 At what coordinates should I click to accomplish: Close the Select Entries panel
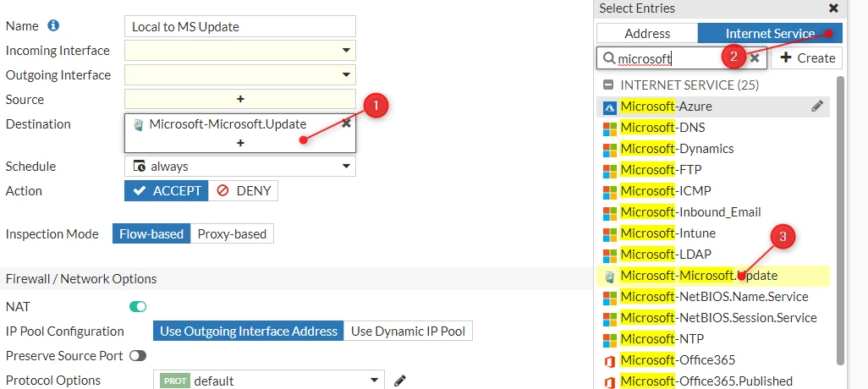tap(833, 8)
